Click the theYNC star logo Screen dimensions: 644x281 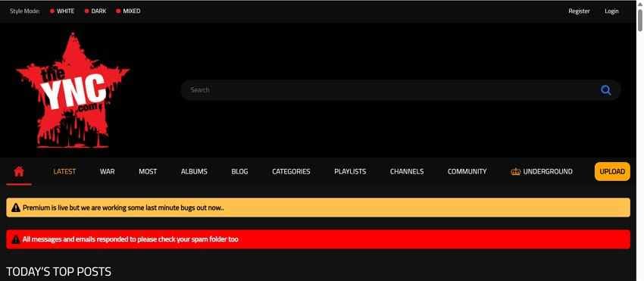[73, 90]
